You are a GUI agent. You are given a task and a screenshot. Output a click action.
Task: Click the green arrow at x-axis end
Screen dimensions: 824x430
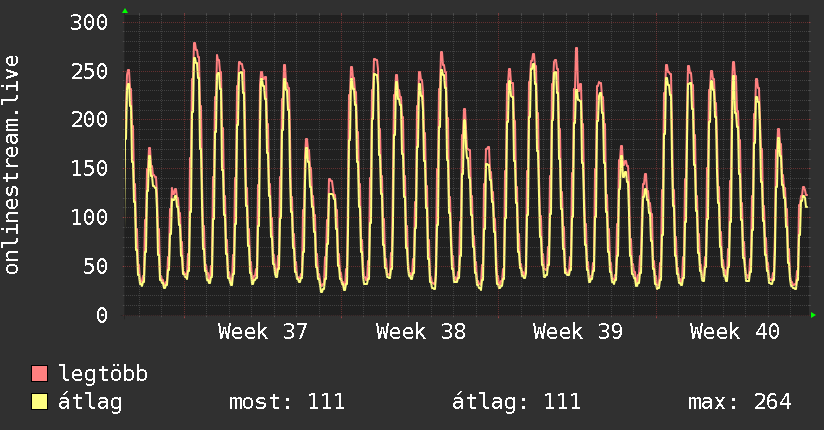tap(813, 315)
